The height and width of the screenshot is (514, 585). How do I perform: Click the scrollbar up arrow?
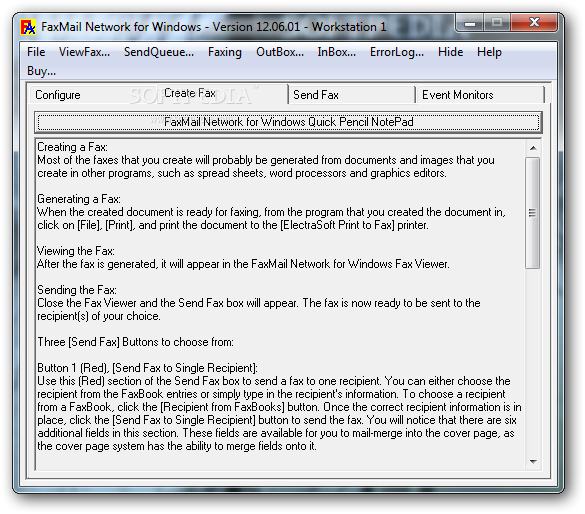(533, 148)
